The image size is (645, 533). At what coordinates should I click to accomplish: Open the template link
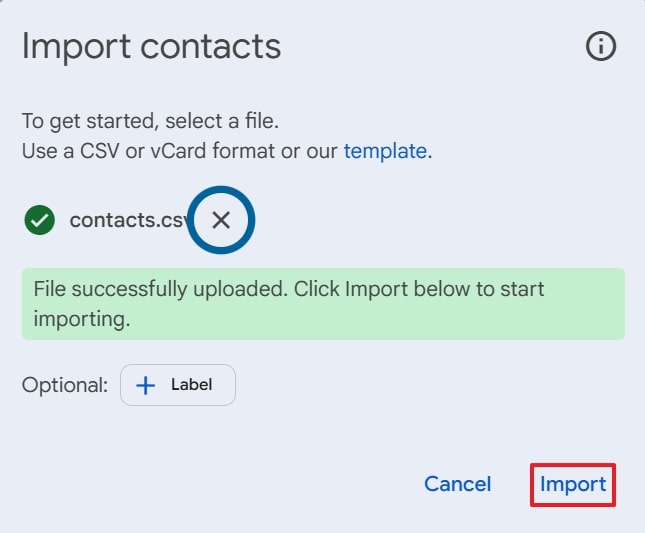point(385,152)
